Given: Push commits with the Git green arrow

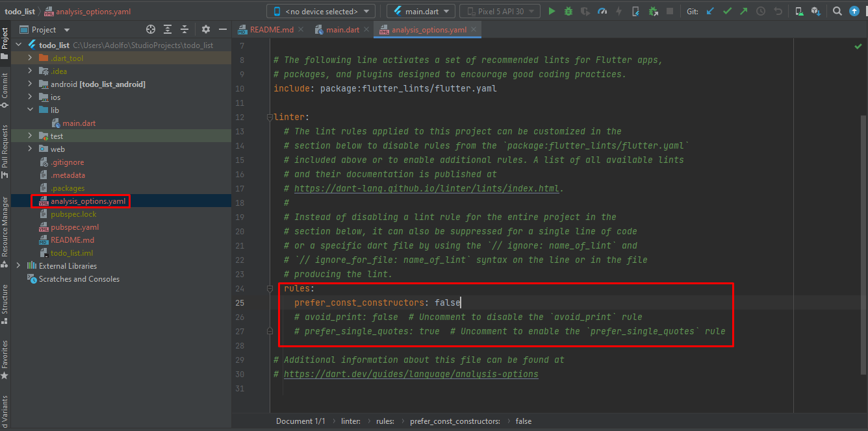Looking at the screenshot, I should 744,11.
